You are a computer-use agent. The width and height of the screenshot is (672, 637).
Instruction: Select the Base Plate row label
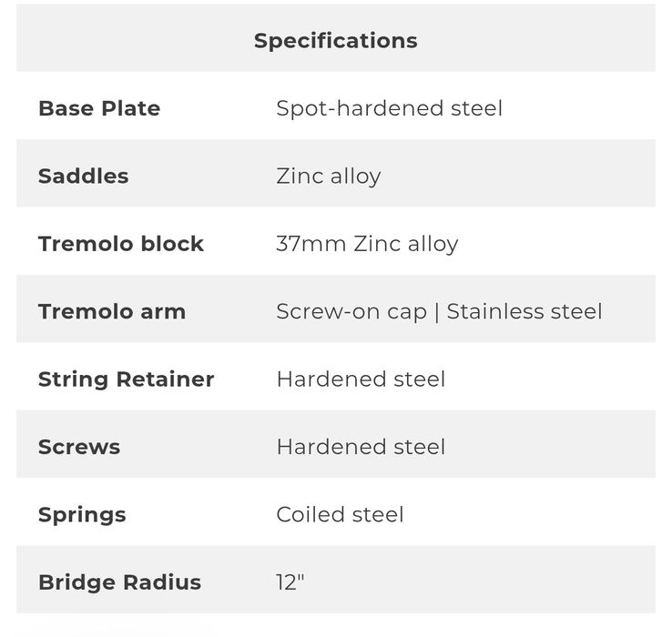pyautogui.click(x=99, y=108)
